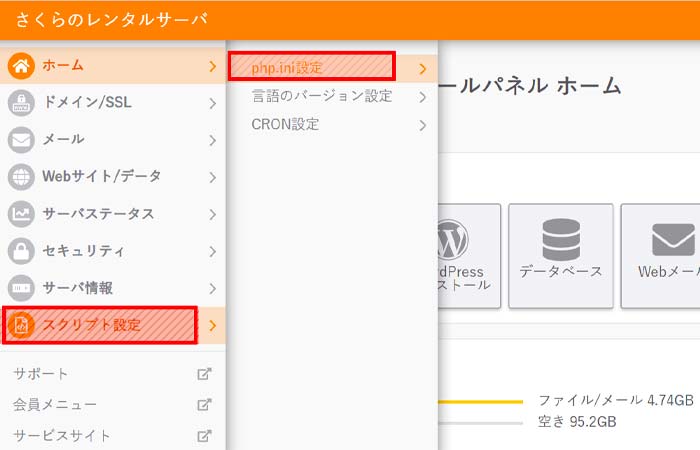
Task: Click the Website globe icon
Action: point(21,177)
